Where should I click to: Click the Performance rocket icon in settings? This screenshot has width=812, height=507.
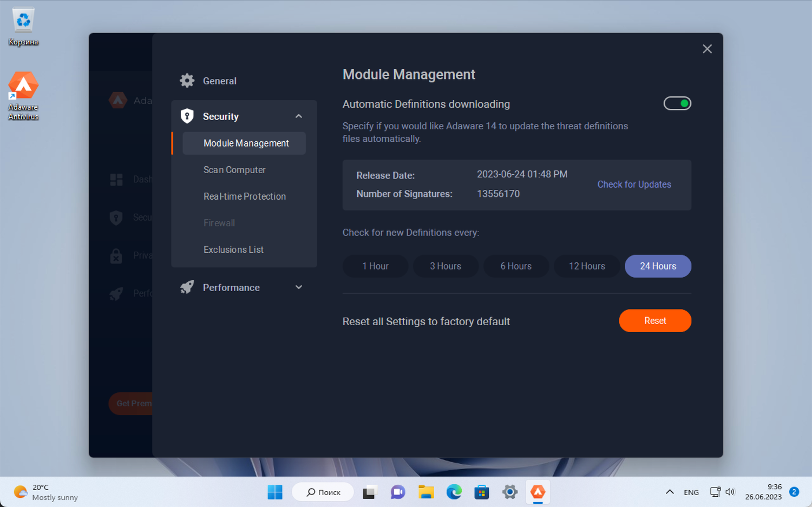(187, 287)
